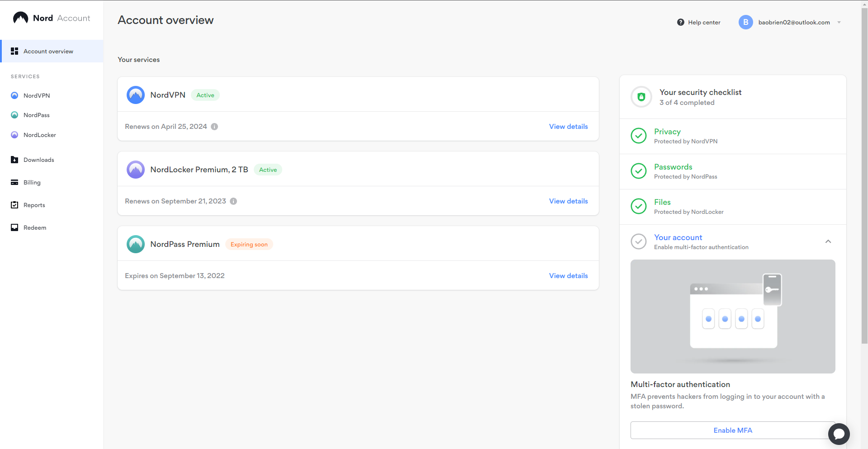Open the Privacy checklist item
This screenshot has width=868, height=449.
click(x=733, y=136)
